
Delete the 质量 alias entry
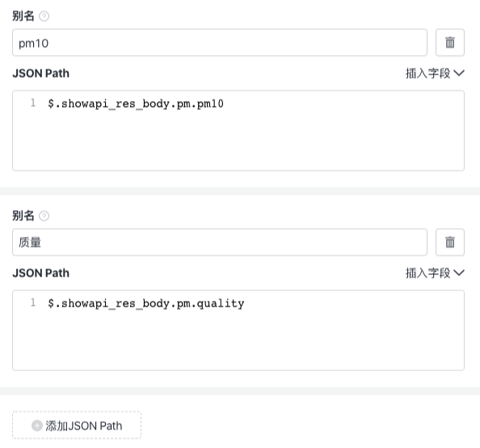449,242
